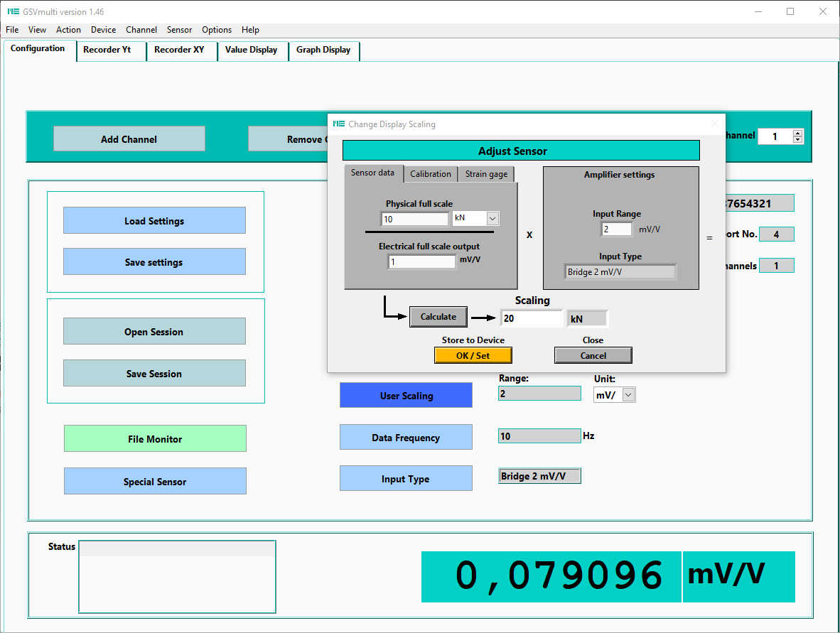Switch to the Recorder Yt tab
Screen dimensions: 840x633
107,50
